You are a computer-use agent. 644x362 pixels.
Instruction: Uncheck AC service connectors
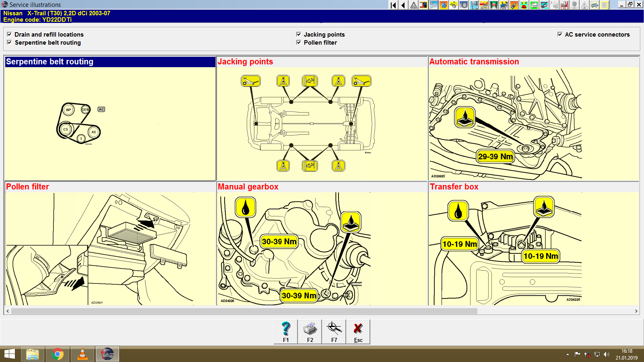(x=559, y=34)
